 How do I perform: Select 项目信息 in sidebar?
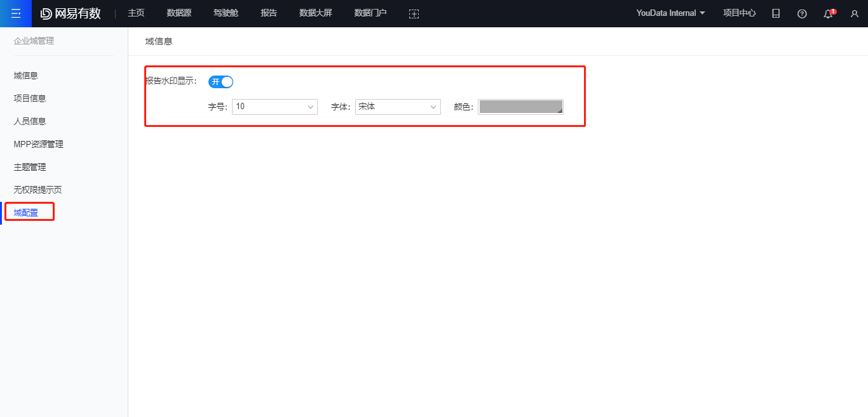click(30, 98)
